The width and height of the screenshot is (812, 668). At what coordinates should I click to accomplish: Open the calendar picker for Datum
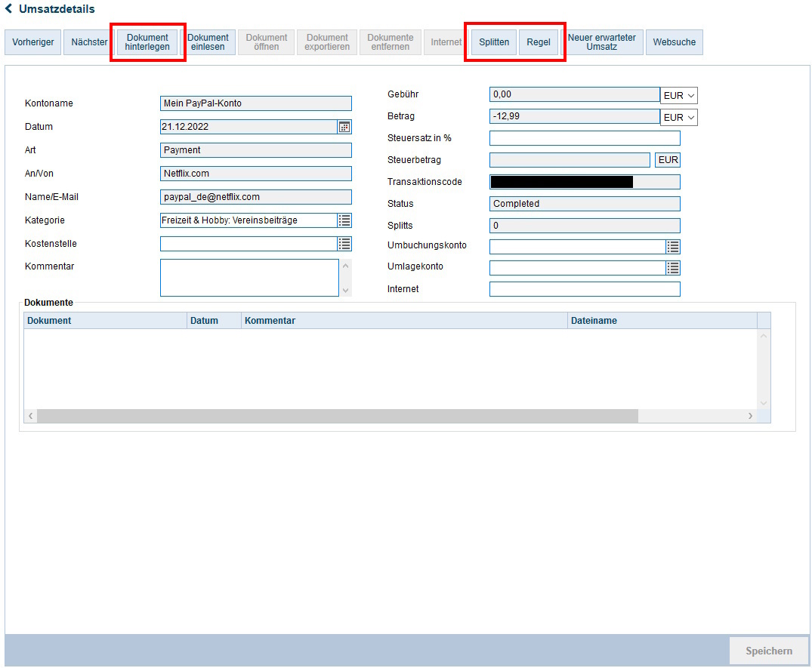point(344,127)
